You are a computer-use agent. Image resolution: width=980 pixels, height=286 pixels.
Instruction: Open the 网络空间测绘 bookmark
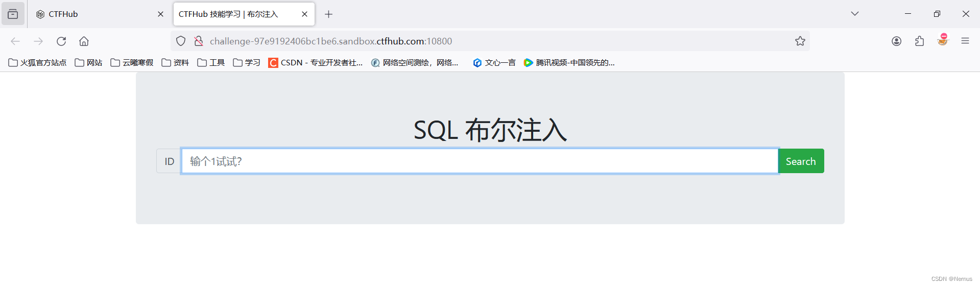(x=415, y=63)
